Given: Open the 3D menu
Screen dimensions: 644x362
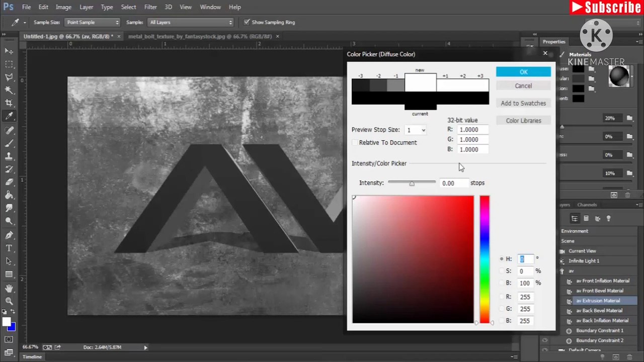Looking at the screenshot, I should pyautogui.click(x=168, y=7).
